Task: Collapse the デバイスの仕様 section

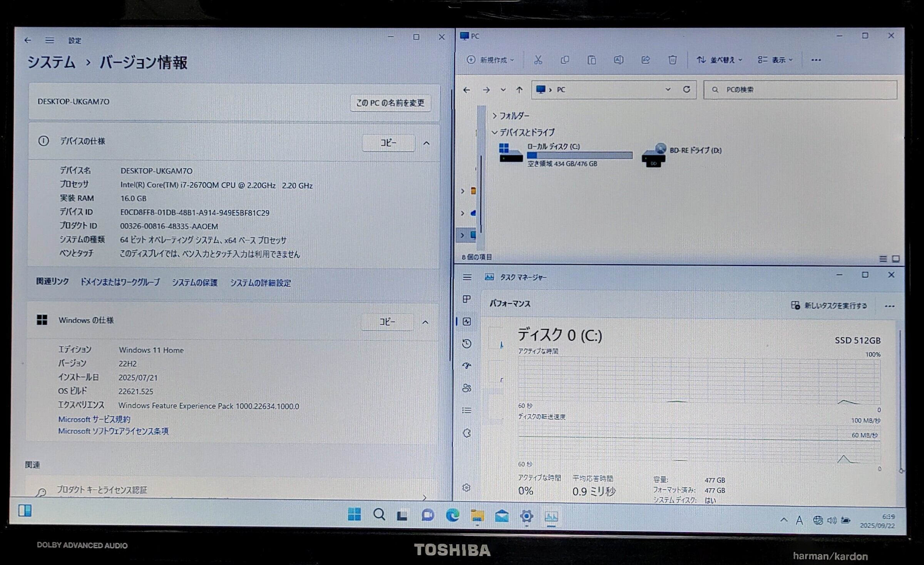Action: pyautogui.click(x=426, y=143)
